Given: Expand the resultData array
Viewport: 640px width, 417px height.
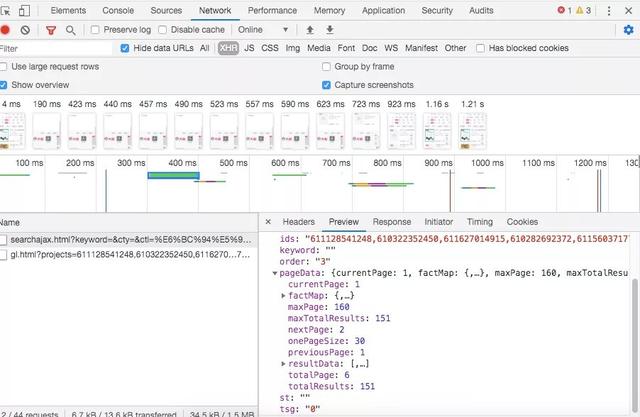Looking at the screenshot, I should point(283,364).
